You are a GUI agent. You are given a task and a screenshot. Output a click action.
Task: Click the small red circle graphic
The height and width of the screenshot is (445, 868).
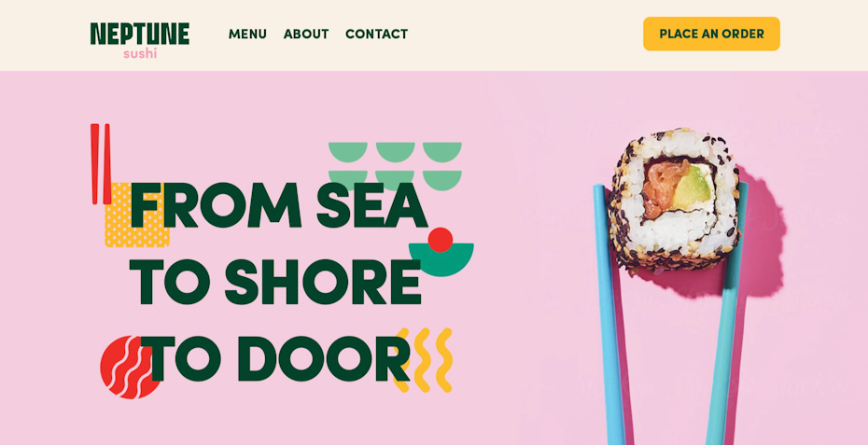tap(441, 240)
